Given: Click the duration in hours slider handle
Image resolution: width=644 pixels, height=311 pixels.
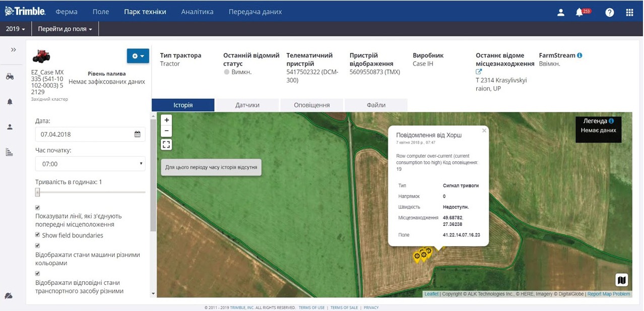Looking at the screenshot, I should (x=37, y=192).
